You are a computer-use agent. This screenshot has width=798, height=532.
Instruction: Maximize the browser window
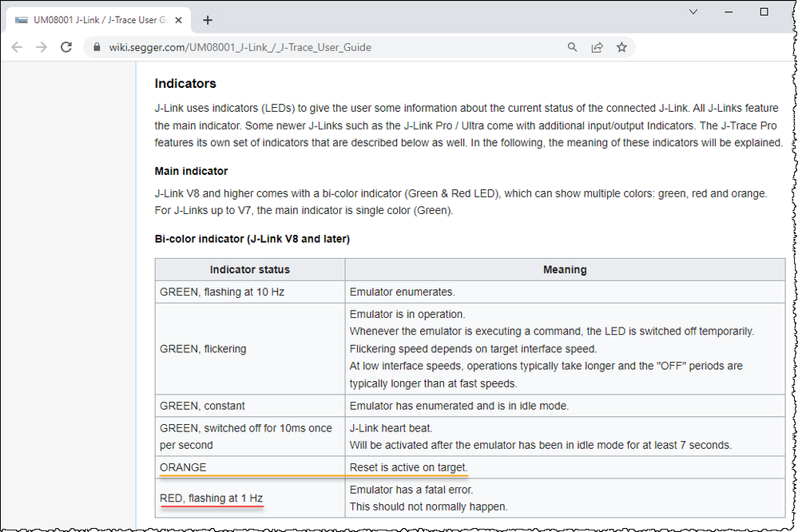(764, 12)
